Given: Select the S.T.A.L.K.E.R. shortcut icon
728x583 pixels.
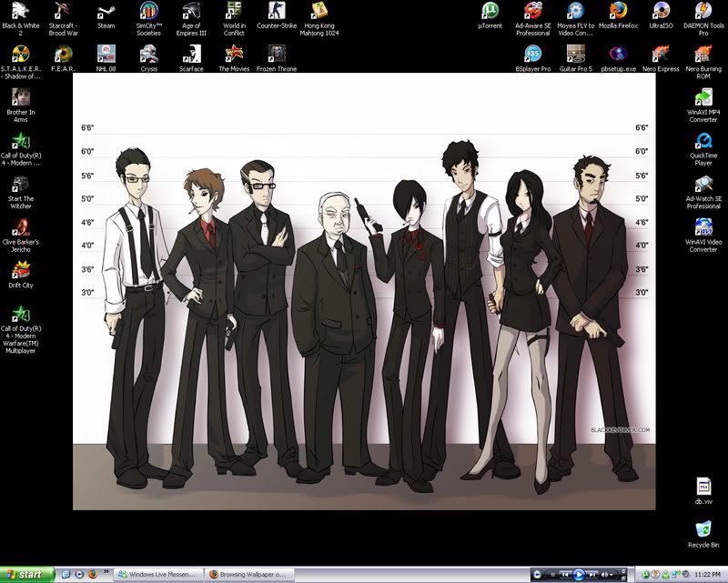Looking at the screenshot, I should pyautogui.click(x=20, y=62).
